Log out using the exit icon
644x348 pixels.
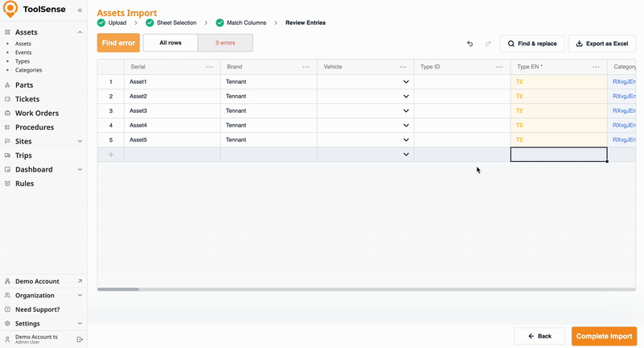(80, 339)
